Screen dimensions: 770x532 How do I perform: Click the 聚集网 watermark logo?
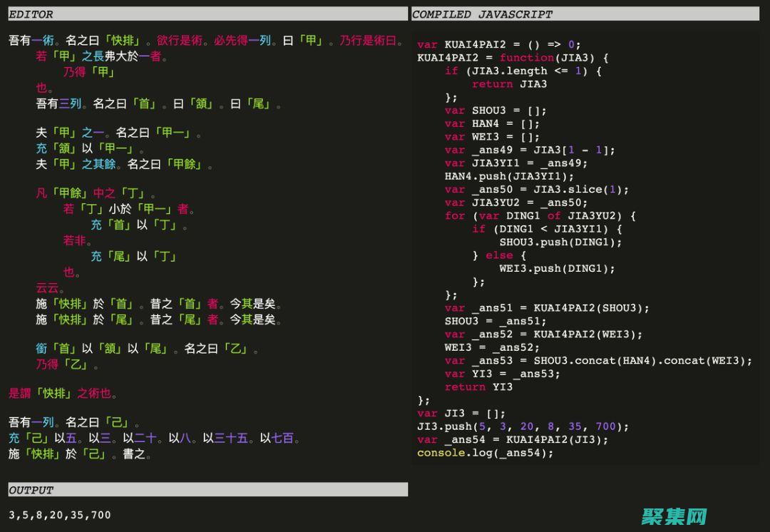[674, 516]
